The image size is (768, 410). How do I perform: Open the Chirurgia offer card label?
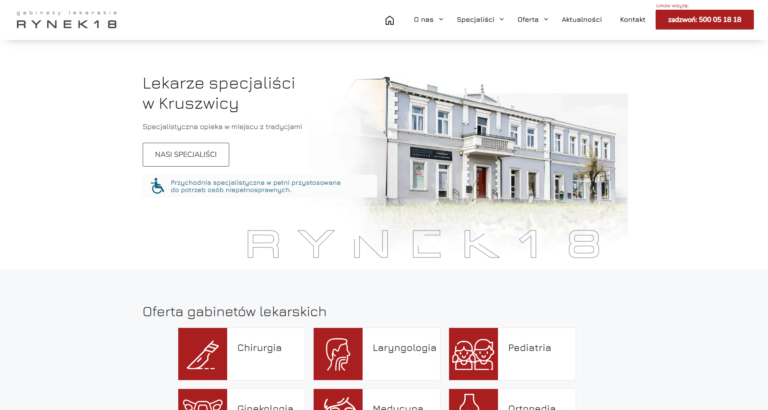(259, 348)
